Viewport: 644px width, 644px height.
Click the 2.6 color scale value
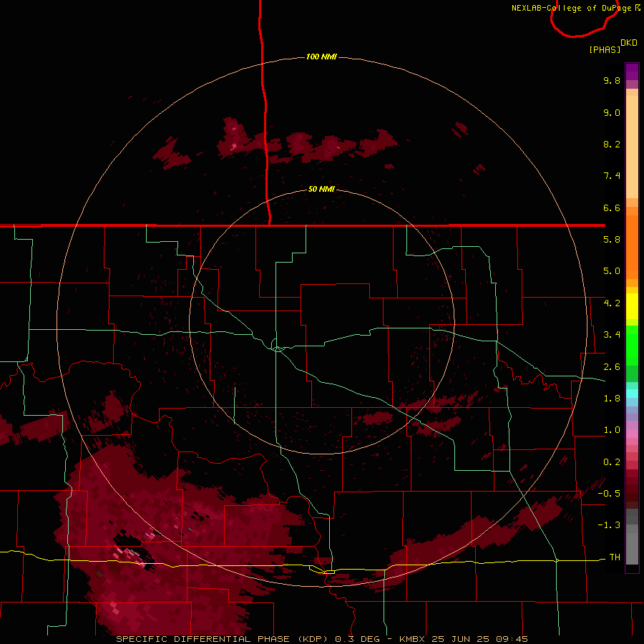pyautogui.click(x=612, y=367)
